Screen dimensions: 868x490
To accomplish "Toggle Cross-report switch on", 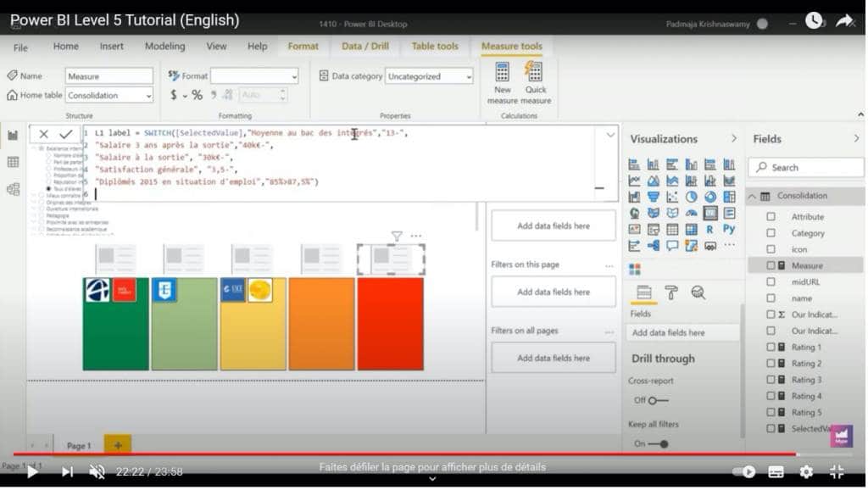I will (x=658, y=401).
